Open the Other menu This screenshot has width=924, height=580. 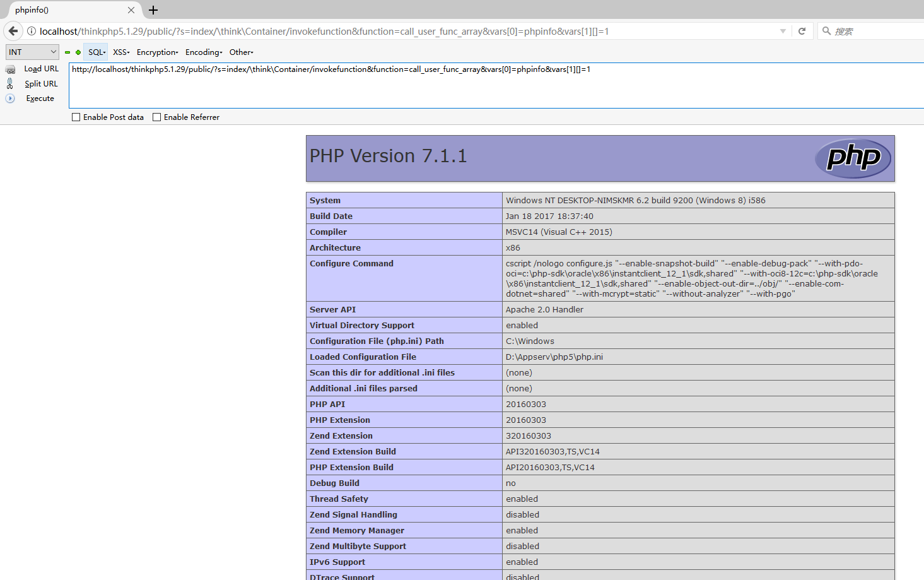point(242,52)
